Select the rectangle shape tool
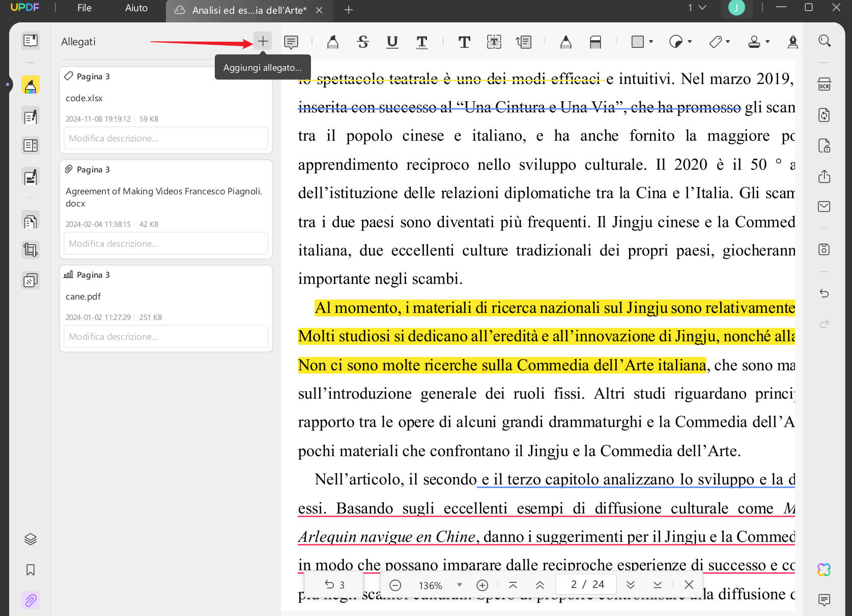 point(638,42)
